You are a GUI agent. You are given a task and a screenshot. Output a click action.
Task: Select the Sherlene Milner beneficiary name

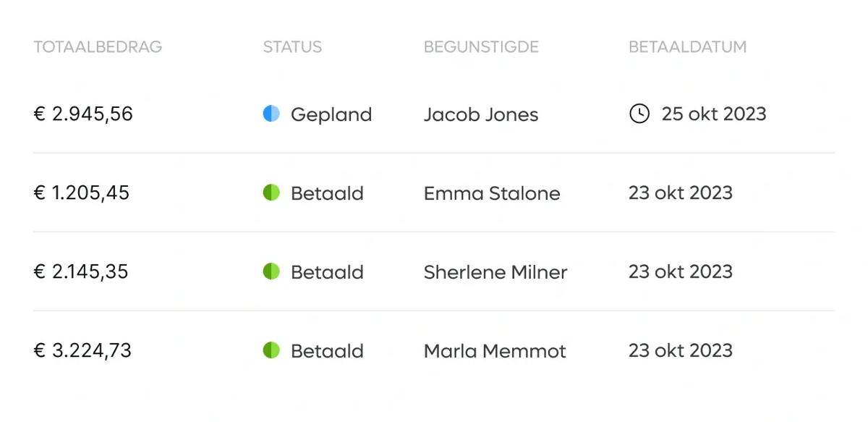tap(495, 272)
